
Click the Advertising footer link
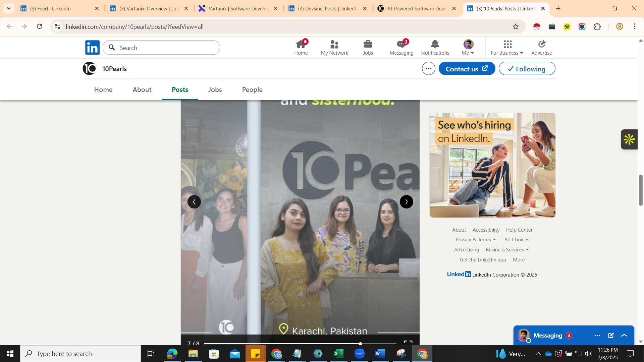[x=466, y=250]
